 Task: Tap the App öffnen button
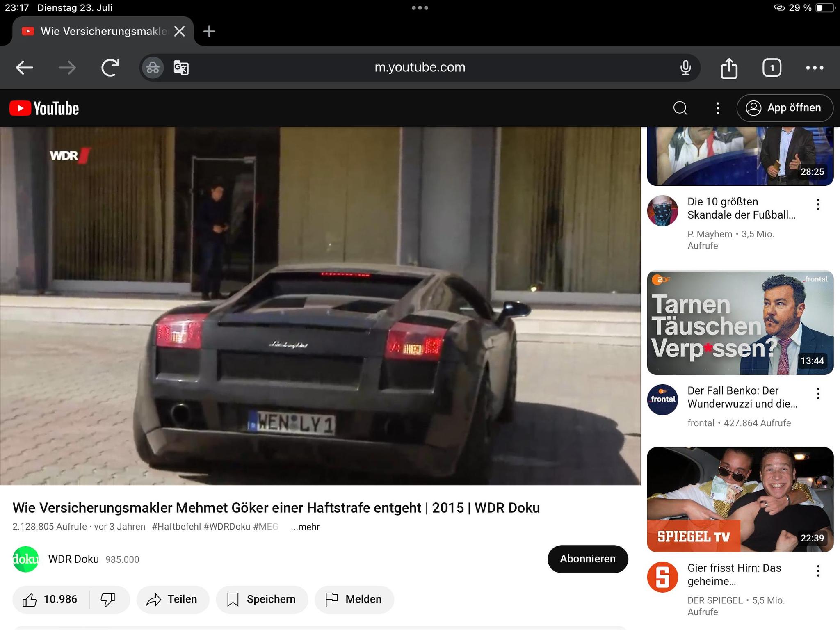[x=785, y=108]
